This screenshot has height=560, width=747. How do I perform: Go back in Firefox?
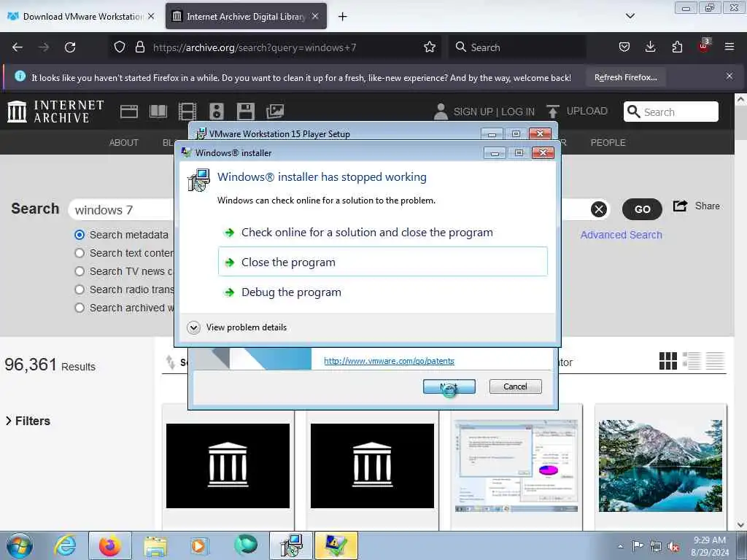pyautogui.click(x=18, y=47)
